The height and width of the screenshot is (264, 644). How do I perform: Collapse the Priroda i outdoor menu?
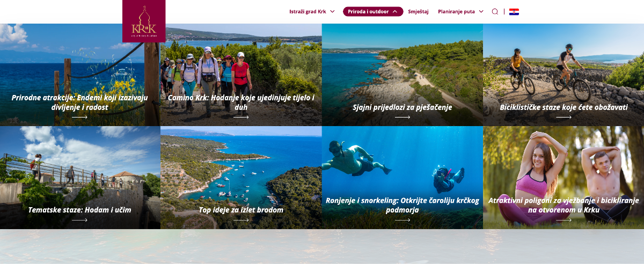point(373,11)
